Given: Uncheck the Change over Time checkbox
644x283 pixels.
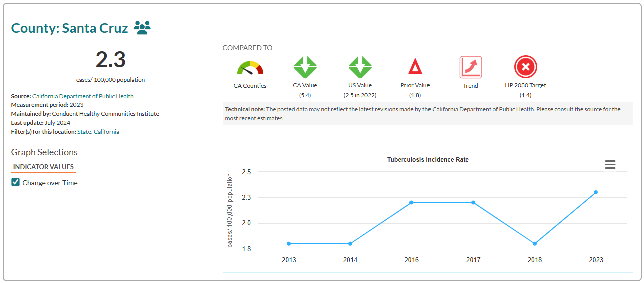Looking at the screenshot, I should [x=16, y=182].
